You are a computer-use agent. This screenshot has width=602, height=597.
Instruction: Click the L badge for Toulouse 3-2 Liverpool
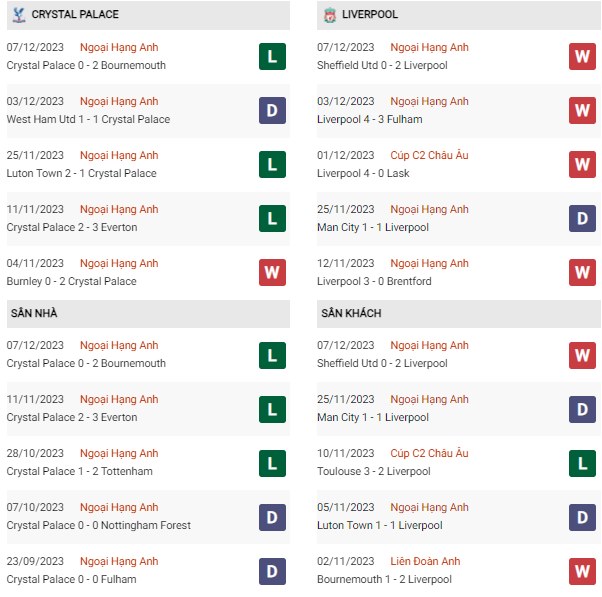582,463
